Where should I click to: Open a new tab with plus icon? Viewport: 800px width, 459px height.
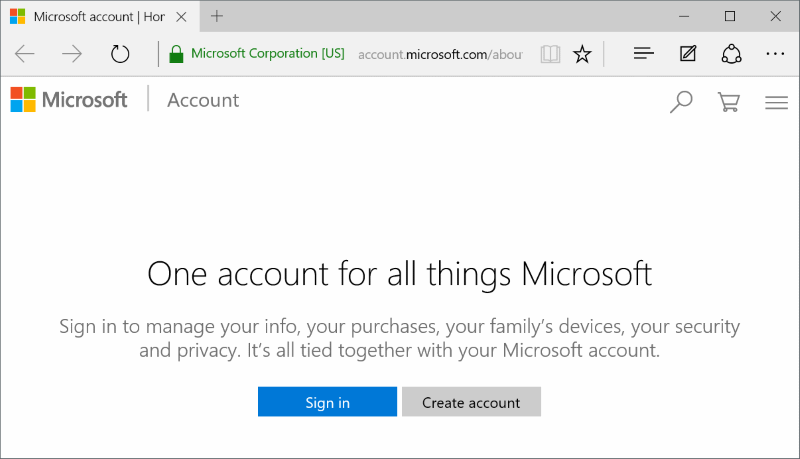(x=217, y=16)
